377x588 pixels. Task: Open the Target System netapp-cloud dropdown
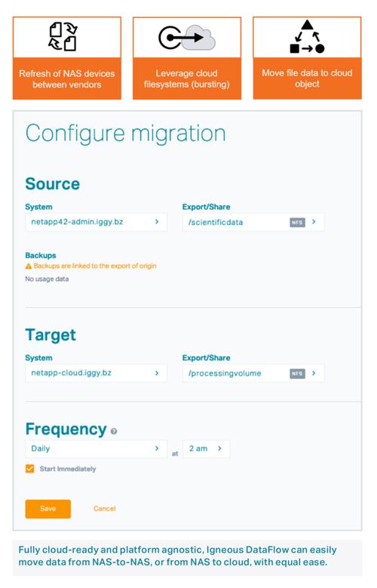click(x=96, y=373)
